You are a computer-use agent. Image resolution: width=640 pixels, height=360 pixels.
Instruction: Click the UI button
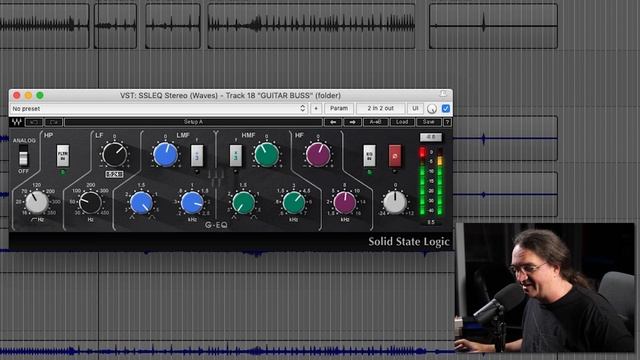click(x=415, y=109)
